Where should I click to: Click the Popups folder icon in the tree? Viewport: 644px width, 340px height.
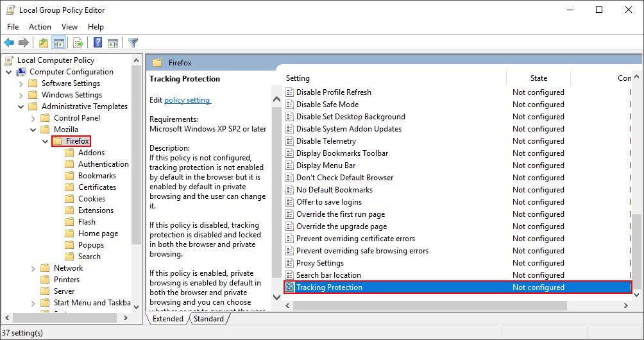tap(69, 244)
